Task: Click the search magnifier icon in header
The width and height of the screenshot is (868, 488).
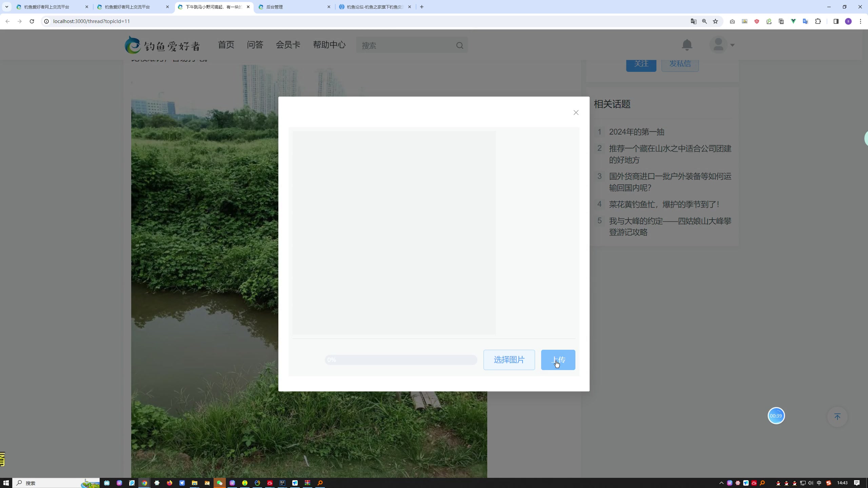Action: coord(459,45)
